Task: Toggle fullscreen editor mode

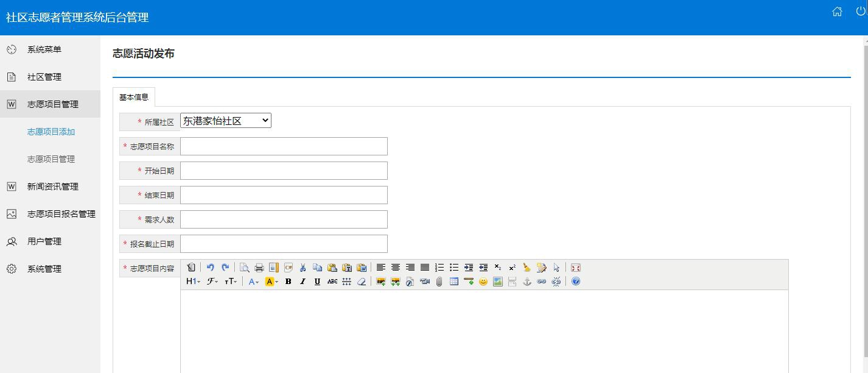Action: [576, 268]
